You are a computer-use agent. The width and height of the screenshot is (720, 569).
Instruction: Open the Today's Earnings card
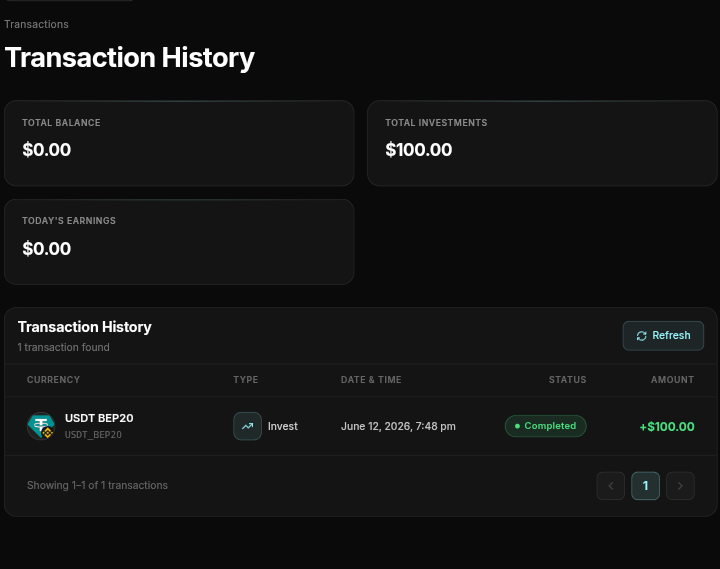(179, 242)
